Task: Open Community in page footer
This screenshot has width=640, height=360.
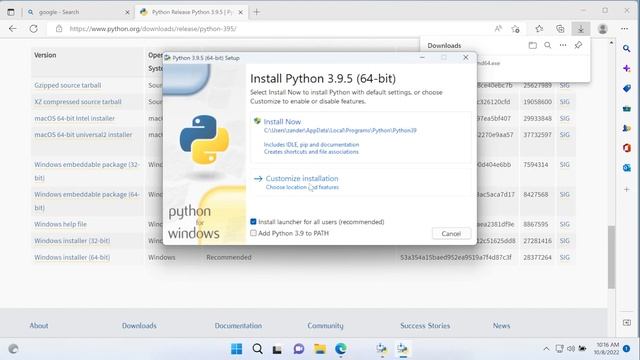Action: [x=325, y=326]
